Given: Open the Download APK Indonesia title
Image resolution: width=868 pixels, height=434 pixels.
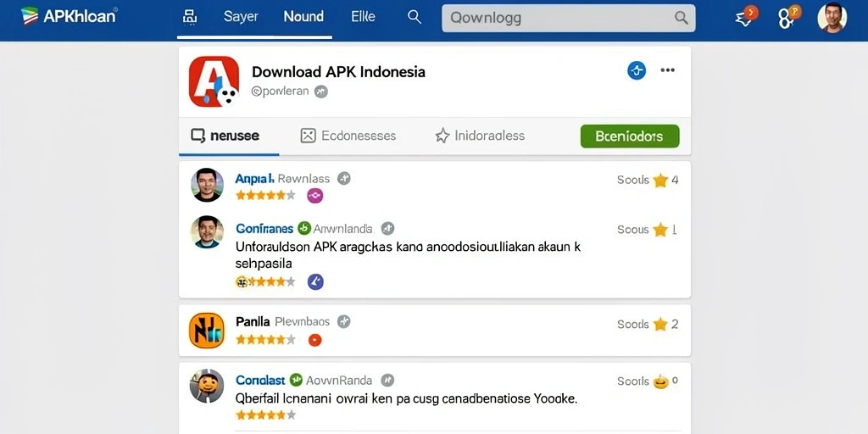Looking at the screenshot, I should click(338, 71).
